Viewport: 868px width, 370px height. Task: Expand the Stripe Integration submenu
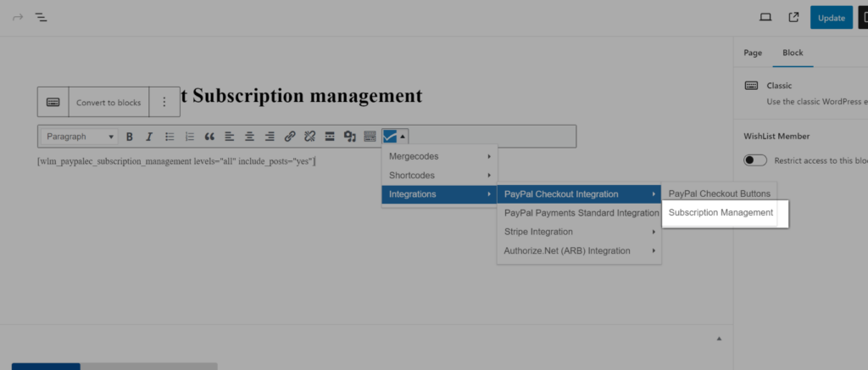coord(578,232)
